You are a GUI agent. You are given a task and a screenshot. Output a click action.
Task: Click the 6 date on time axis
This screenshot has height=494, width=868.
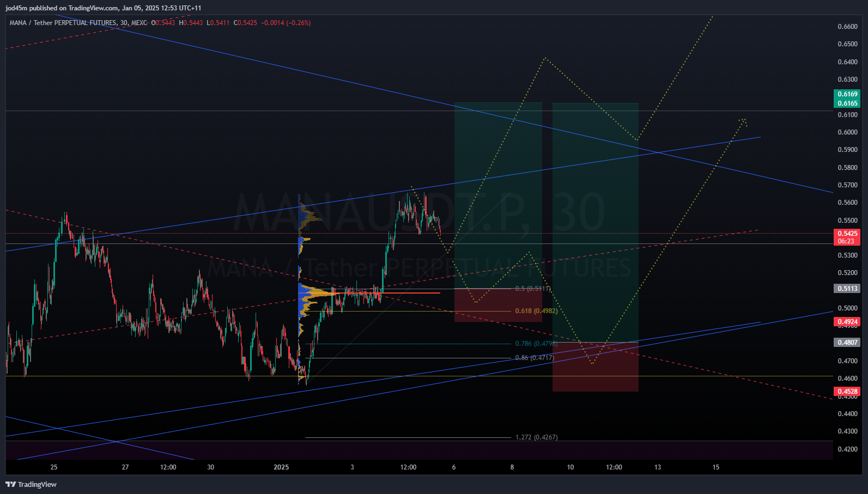pyautogui.click(x=454, y=467)
